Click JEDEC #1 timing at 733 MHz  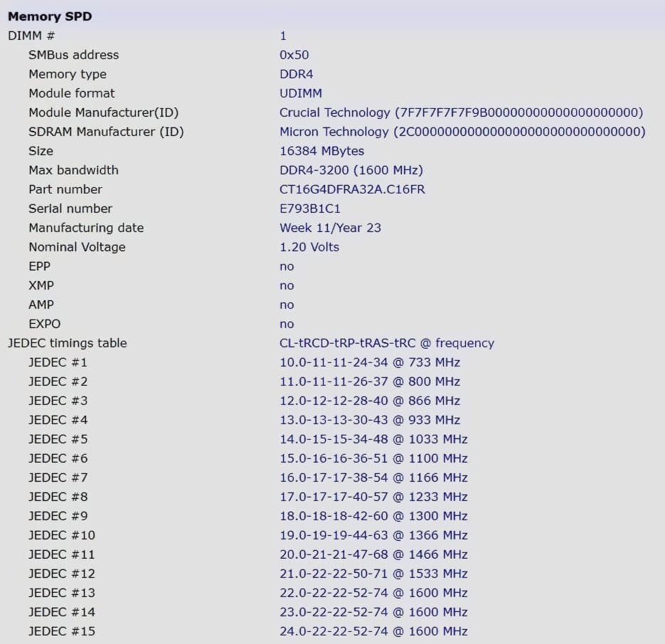tap(370, 362)
